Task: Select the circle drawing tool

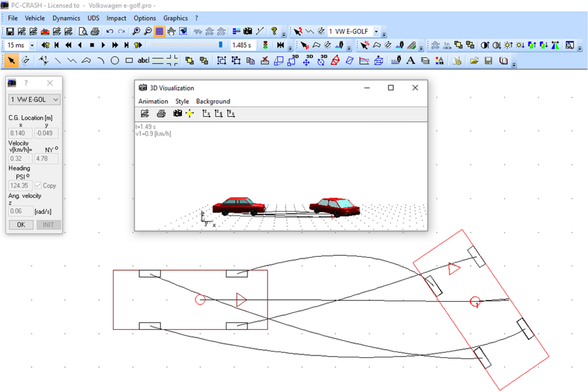Action: [x=115, y=61]
